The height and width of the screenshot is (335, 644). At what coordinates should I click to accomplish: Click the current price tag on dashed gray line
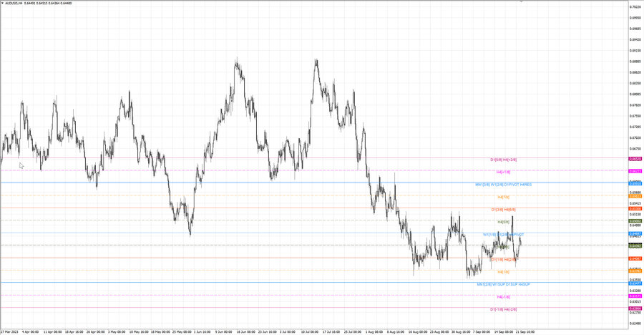pos(635,246)
